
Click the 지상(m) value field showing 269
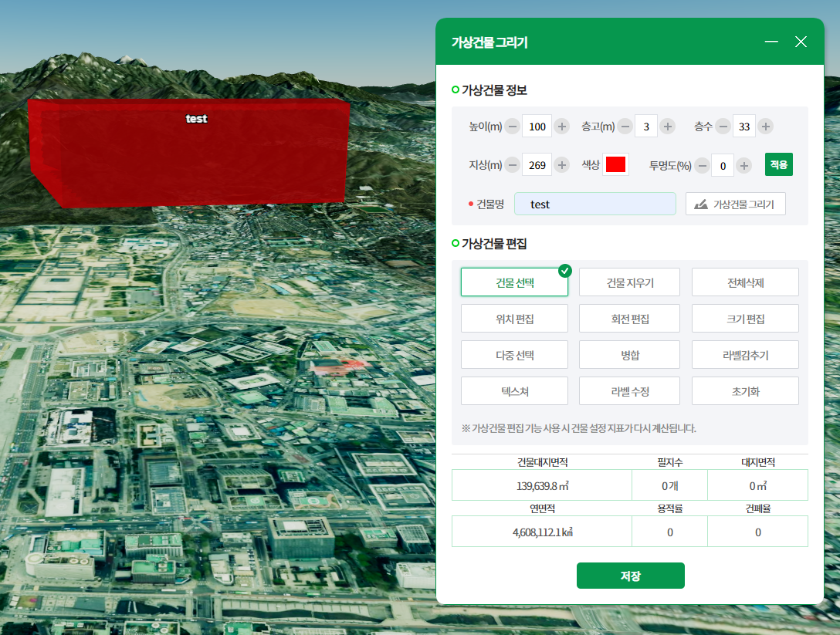(537, 165)
